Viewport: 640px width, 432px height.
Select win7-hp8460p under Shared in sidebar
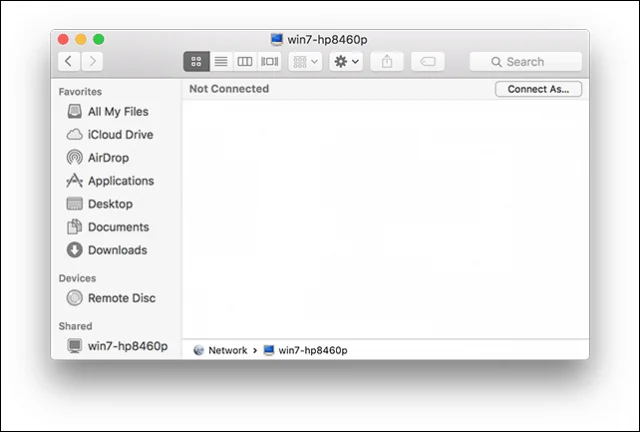(x=117, y=346)
